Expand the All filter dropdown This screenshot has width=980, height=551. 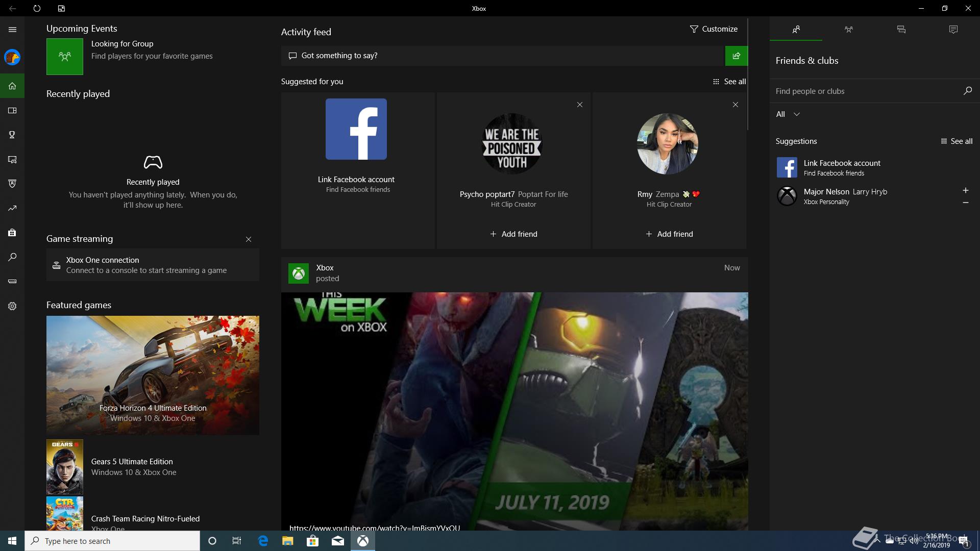pyautogui.click(x=788, y=114)
